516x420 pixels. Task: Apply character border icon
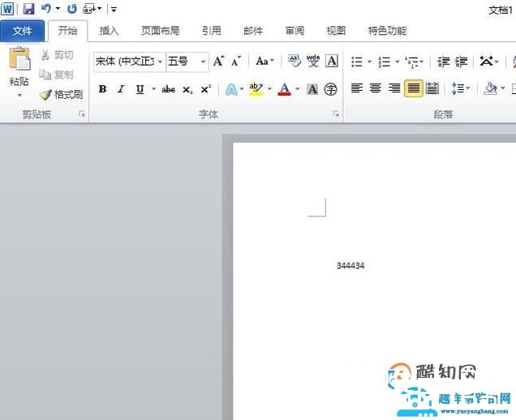[x=331, y=61]
